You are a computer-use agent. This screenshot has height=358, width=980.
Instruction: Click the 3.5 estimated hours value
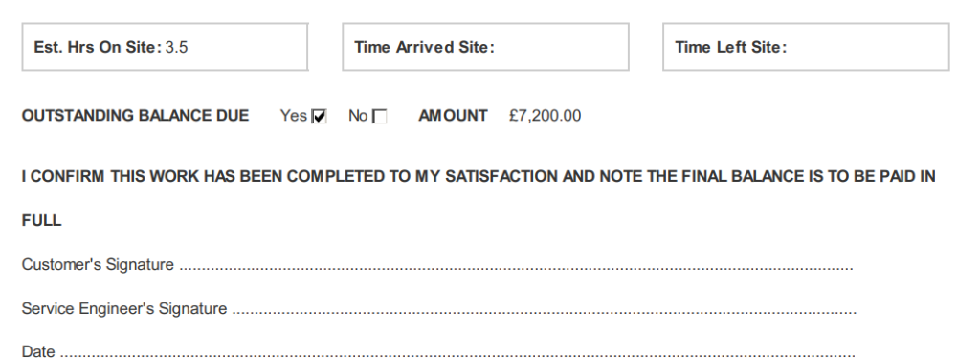[x=176, y=48]
